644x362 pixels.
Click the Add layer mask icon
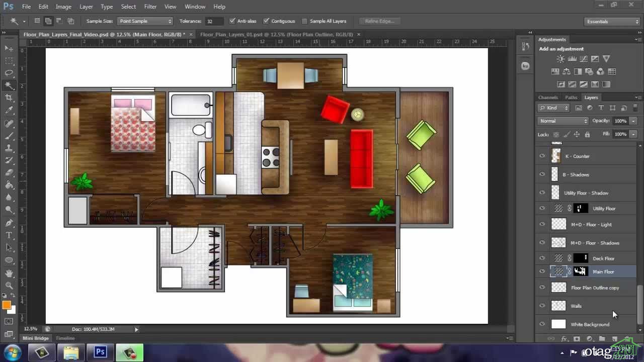(x=577, y=339)
